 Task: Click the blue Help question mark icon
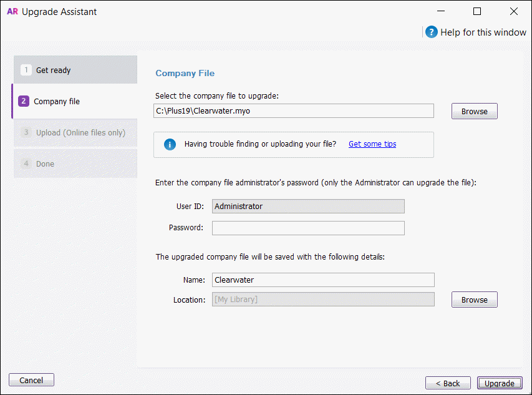point(431,32)
